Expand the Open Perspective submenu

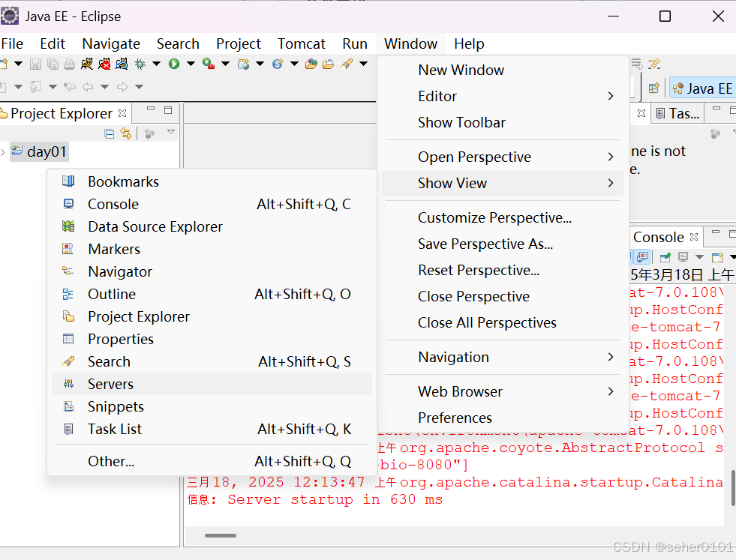(503, 157)
